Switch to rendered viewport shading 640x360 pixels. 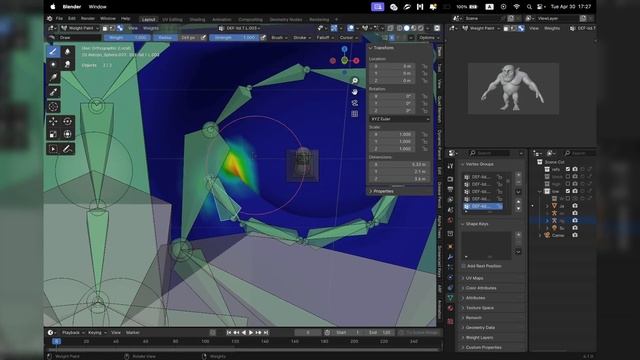(420, 28)
